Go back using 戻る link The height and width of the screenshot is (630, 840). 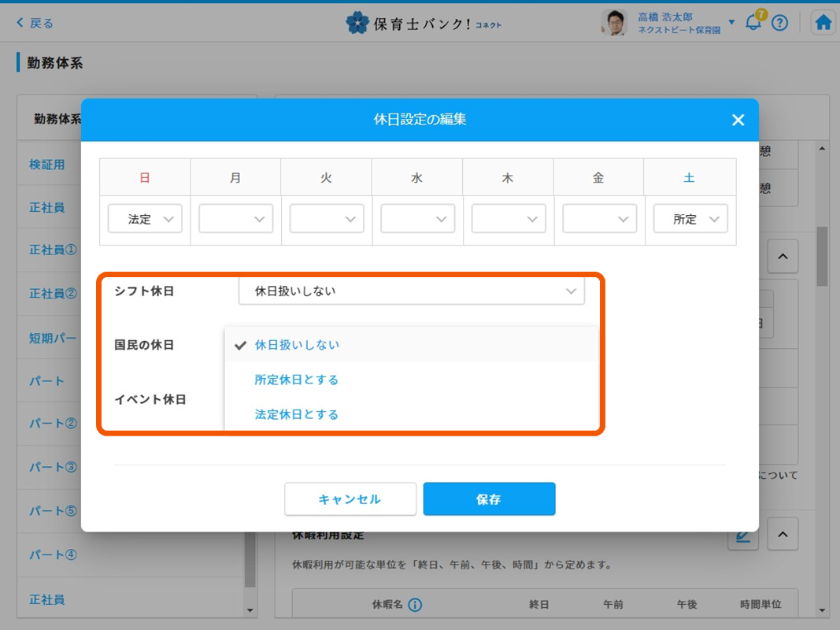coord(35,23)
